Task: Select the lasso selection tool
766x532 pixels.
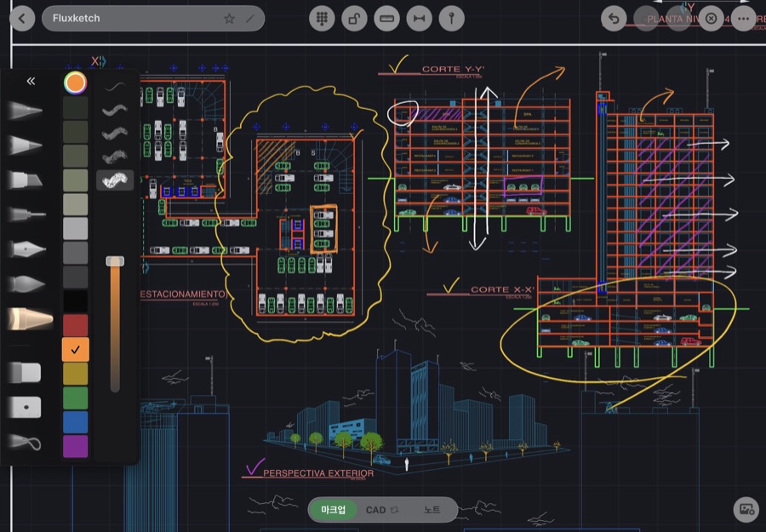Action: (26, 443)
